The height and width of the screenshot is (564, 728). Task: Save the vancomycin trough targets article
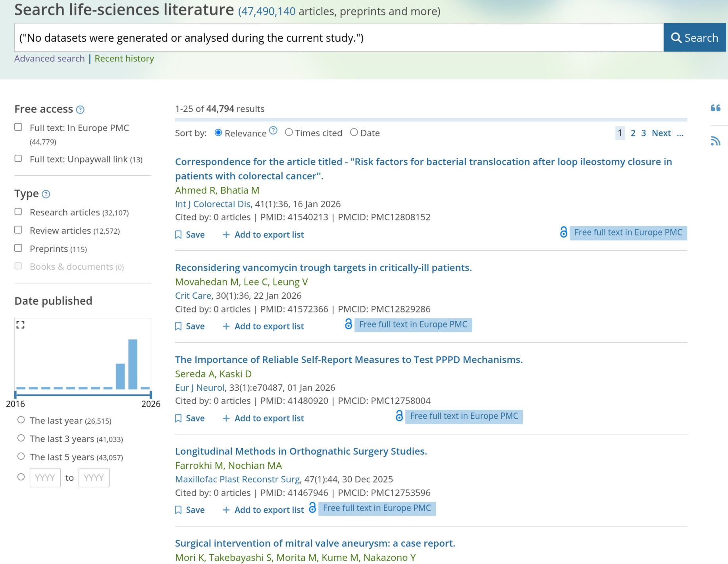pos(190,326)
